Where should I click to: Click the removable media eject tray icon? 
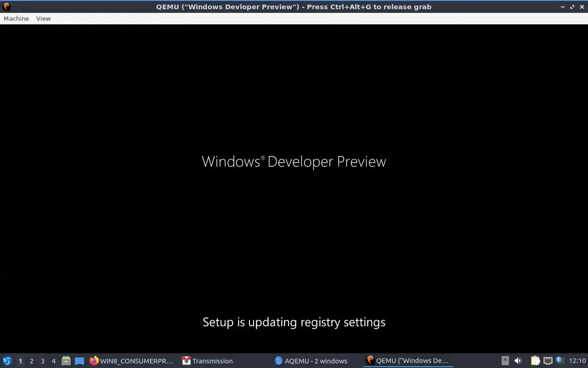coord(505,361)
